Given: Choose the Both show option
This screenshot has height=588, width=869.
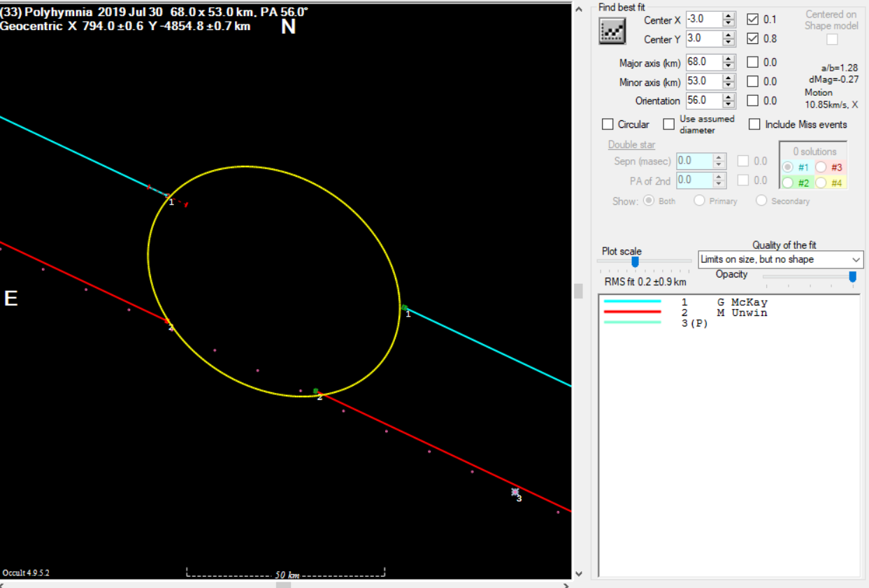Looking at the screenshot, I should pyautogui.click(x=648, y=201).
